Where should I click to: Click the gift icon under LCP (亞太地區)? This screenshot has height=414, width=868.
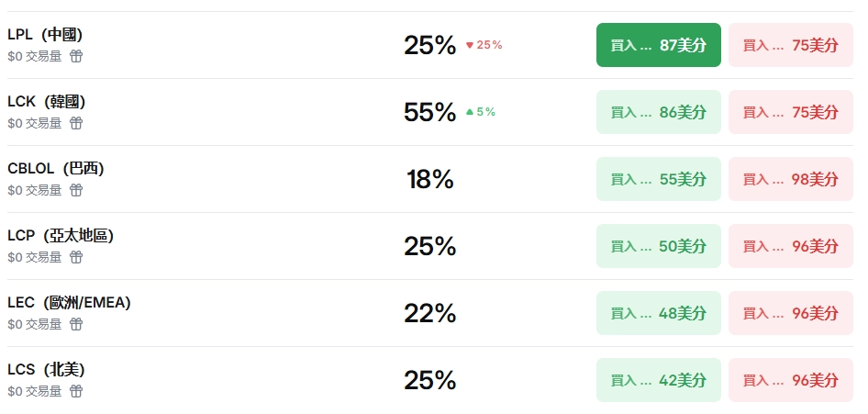76,257
